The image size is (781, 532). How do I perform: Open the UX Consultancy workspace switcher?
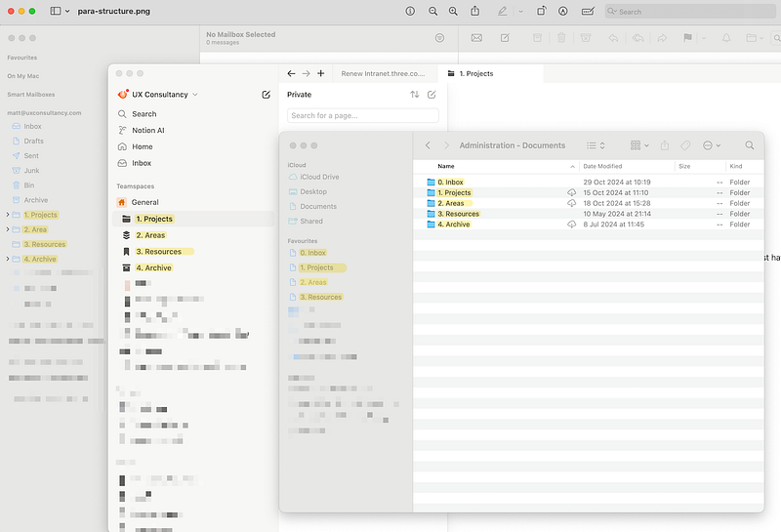(x=158, y=95)
